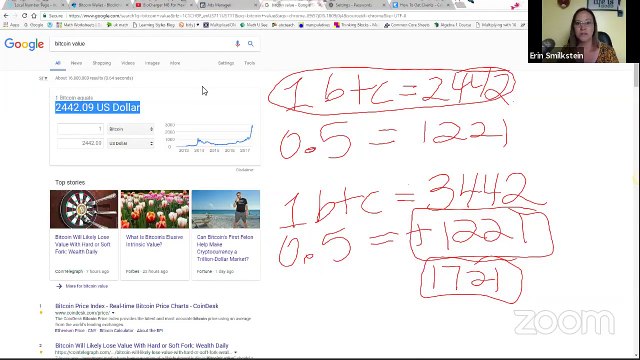Go back with browser back arrow
The width and height of the screenshot is (640, 360).
coord(6,16)
